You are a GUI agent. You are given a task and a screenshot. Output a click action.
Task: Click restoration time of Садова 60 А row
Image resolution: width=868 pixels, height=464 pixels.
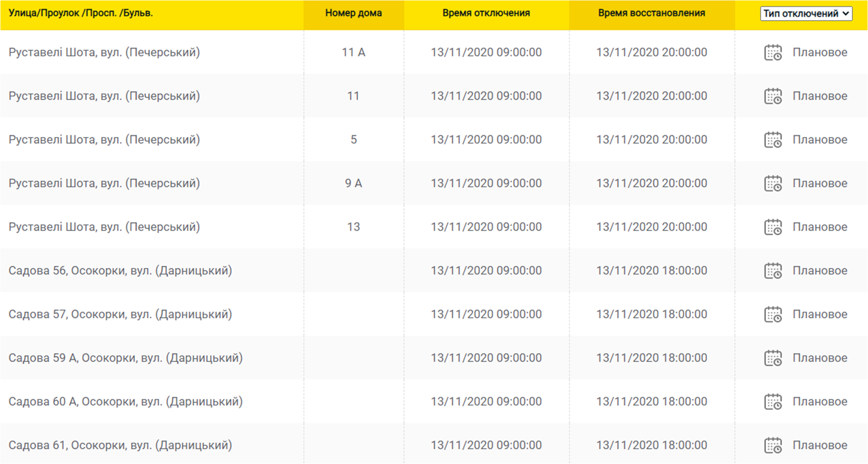coord(652,402)
